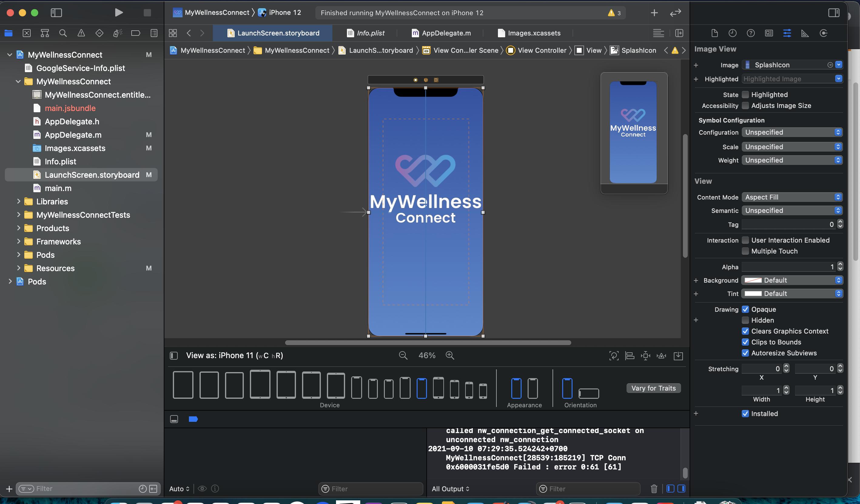Open Add New Constraints icon
Image resolution: width=860 pixels, height=504 pixels.
pos(645,356)
